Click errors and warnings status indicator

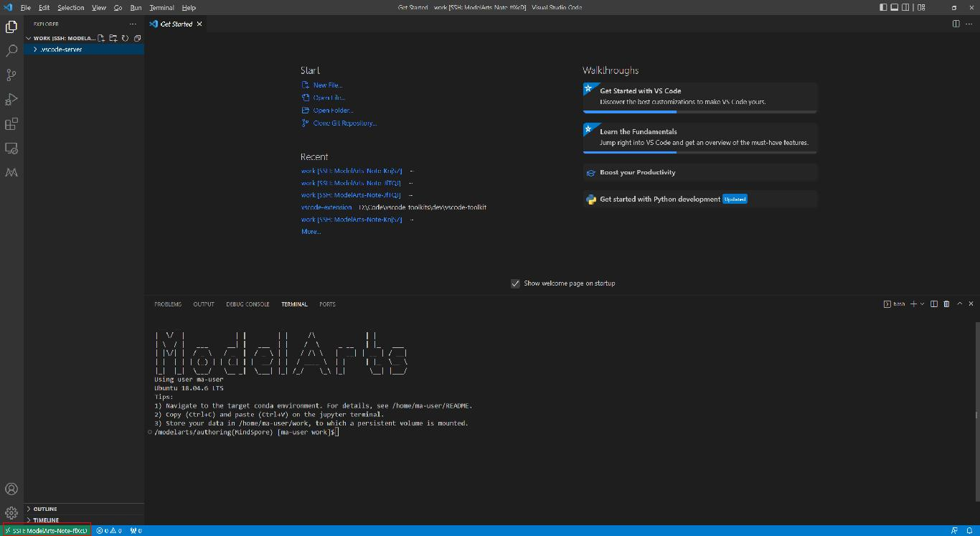[110, 531]
